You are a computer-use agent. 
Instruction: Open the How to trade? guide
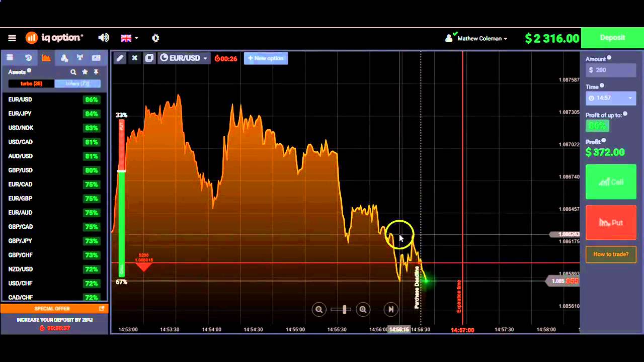[611, 254]
